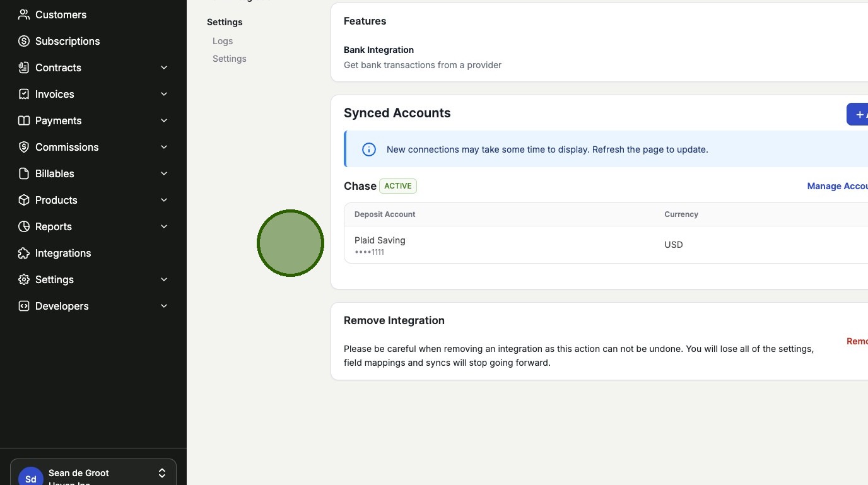
Task: Expand the Billables section chevron
Action: pyautogui.click(x=164, y=173)
